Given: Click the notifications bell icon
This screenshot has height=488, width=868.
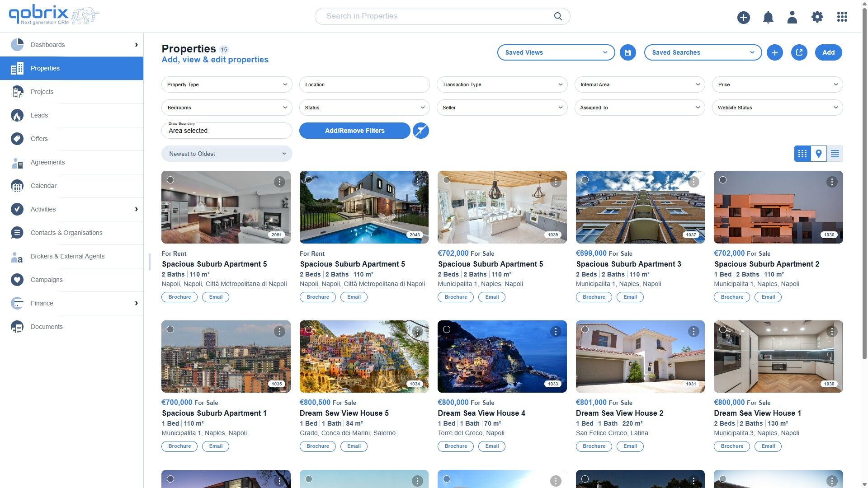Looking at the screenshot, I should [768, 17].
